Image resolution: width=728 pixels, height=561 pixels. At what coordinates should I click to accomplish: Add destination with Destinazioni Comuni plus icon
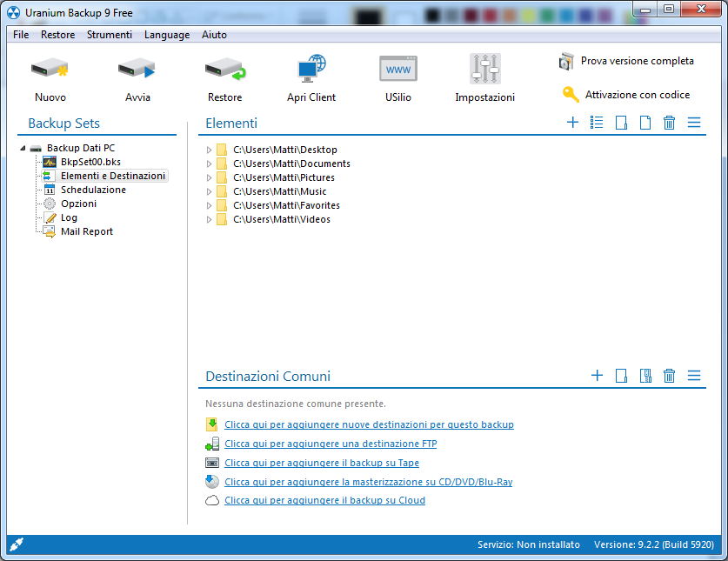[x=597, y=375]
